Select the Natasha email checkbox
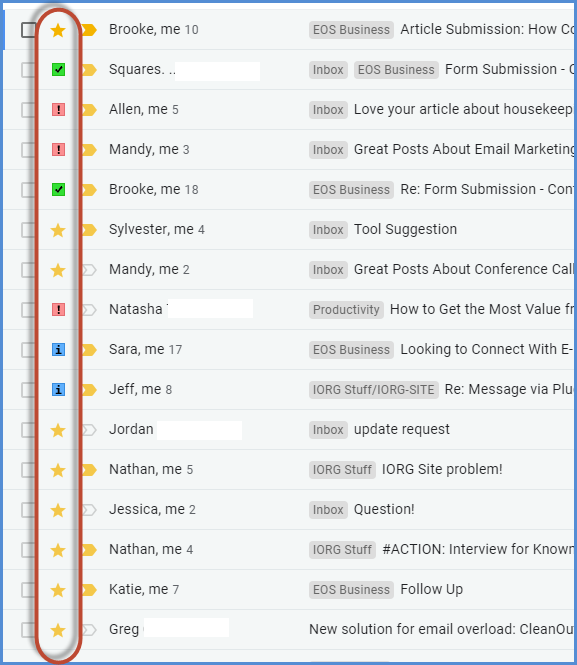Image resolution: width=577 pixels, height=665 pixels. pyautogui.click(x=28, y=310)
